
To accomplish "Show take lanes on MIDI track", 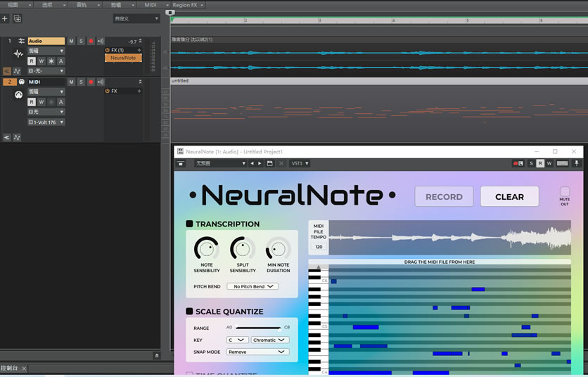I will point(7,138).
